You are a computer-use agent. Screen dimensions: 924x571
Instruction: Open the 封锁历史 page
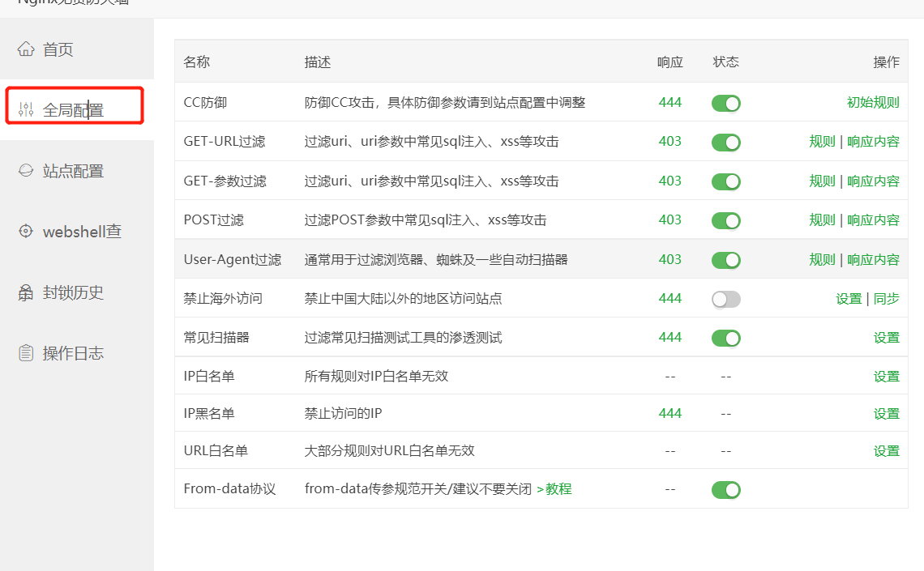[77, 292]
